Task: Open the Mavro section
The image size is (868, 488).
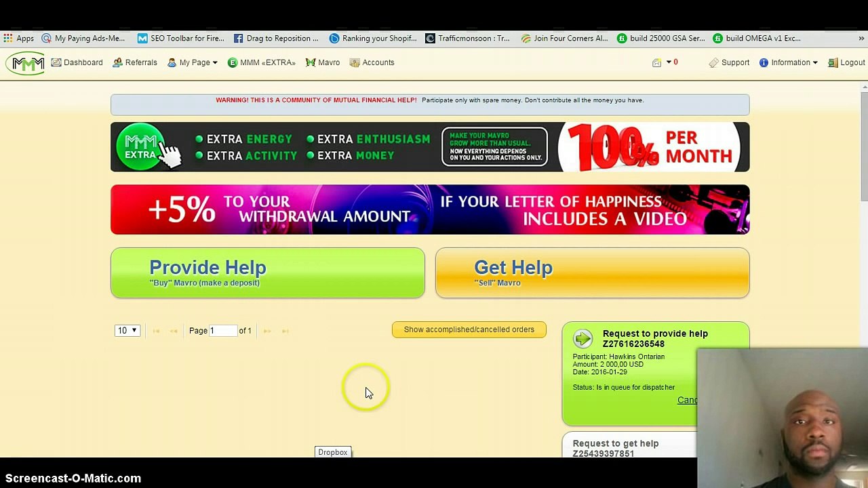Action: 323,62
